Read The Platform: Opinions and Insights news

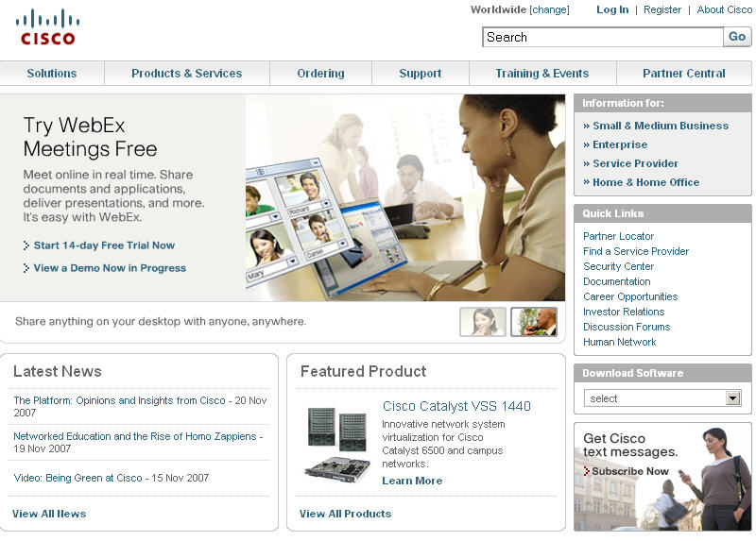point(120,401)
